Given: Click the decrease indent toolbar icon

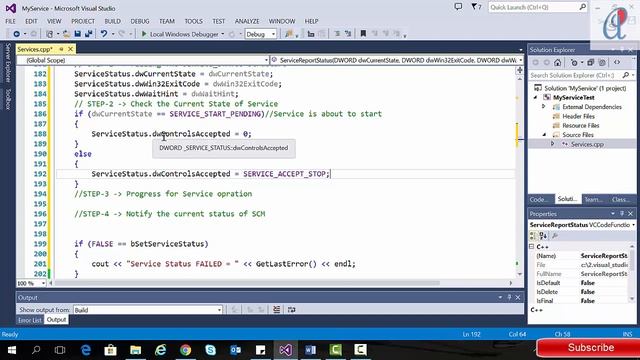Looking at the screenshot, I should (x=337, y=34).
